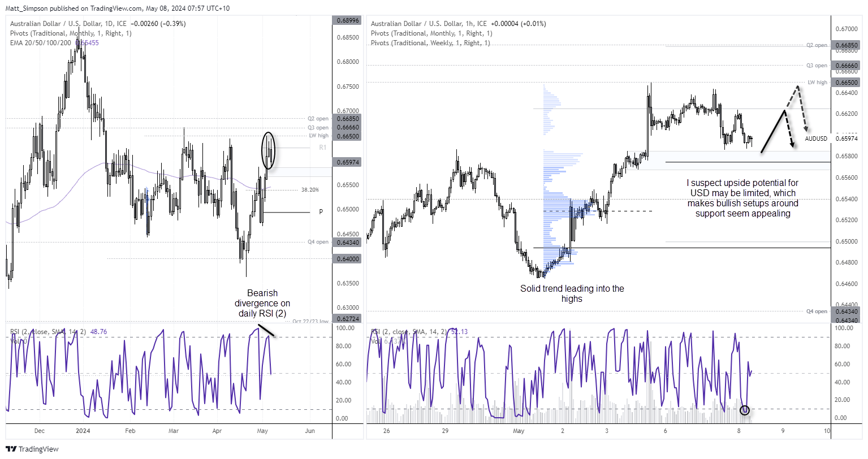Click the 'Q3 open' level label on the 1h chart

click(x=817, y=66)
